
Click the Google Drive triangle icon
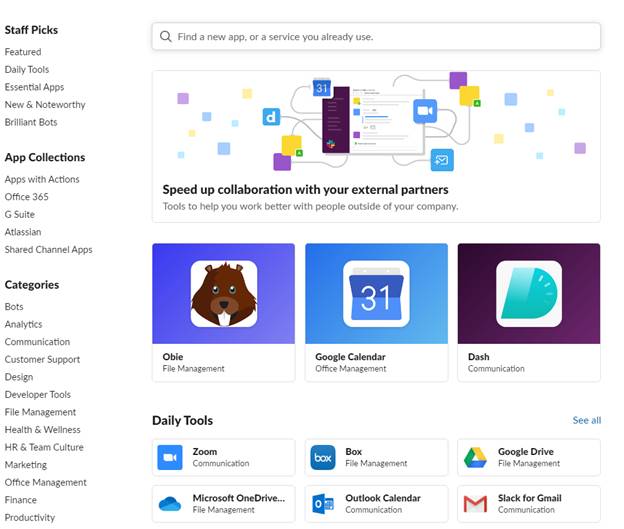tap(476, 457)
